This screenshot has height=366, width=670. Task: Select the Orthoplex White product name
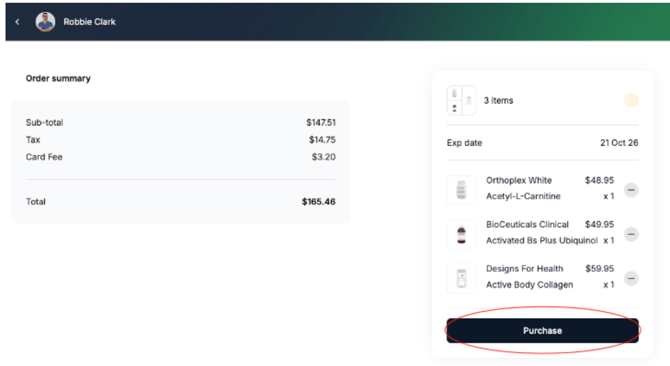click(519, 180)
